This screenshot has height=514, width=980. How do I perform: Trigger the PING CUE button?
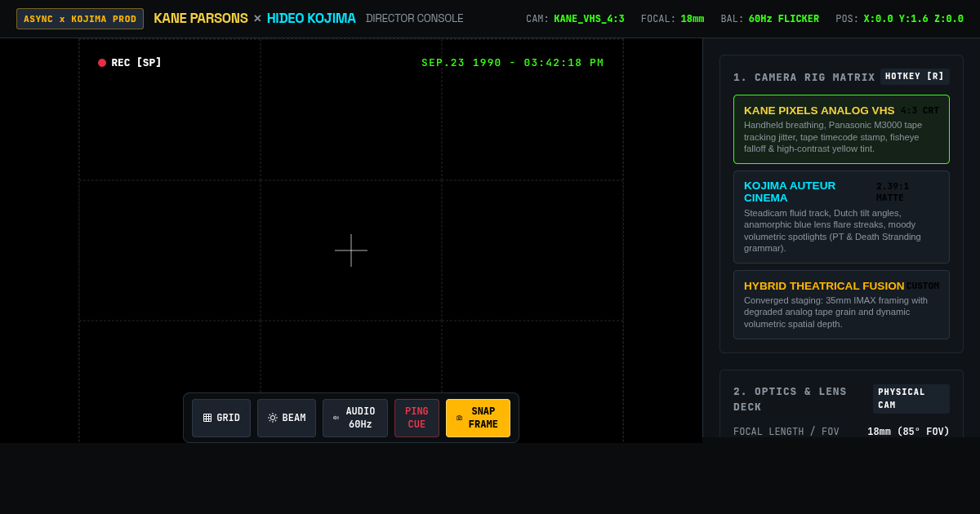tap(416, 418)
